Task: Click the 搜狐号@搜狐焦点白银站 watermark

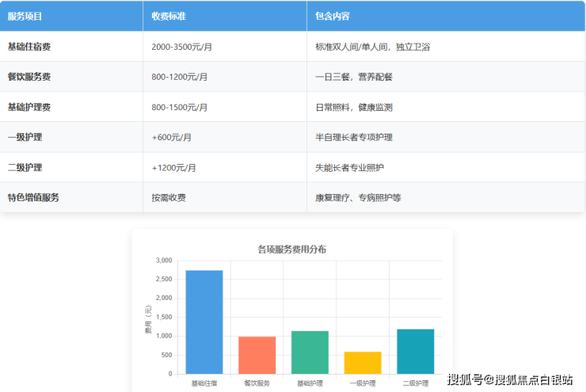Action: [510, 379]
